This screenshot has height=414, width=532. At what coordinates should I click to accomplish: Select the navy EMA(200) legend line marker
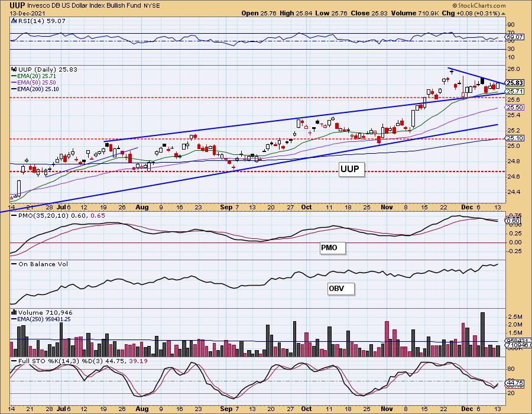[x=14, y=89]
